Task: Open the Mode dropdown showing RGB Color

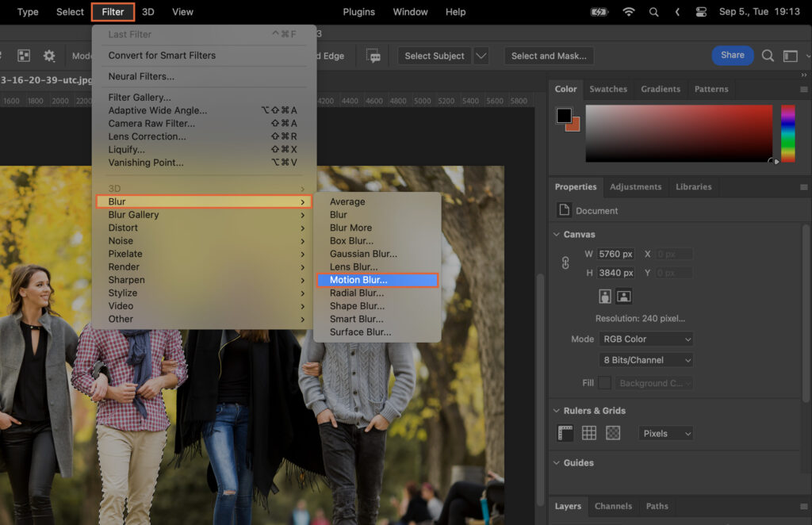Action: [645, 339]
